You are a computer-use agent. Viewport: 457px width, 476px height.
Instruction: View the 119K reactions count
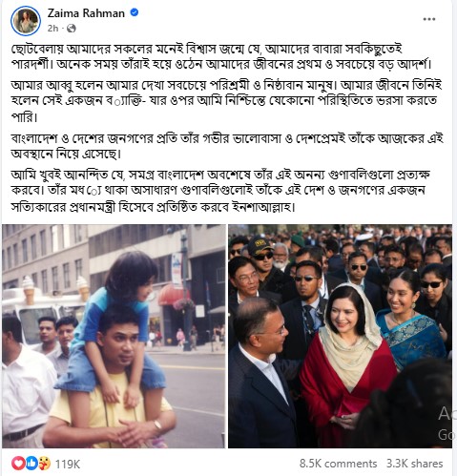point(67,464)
